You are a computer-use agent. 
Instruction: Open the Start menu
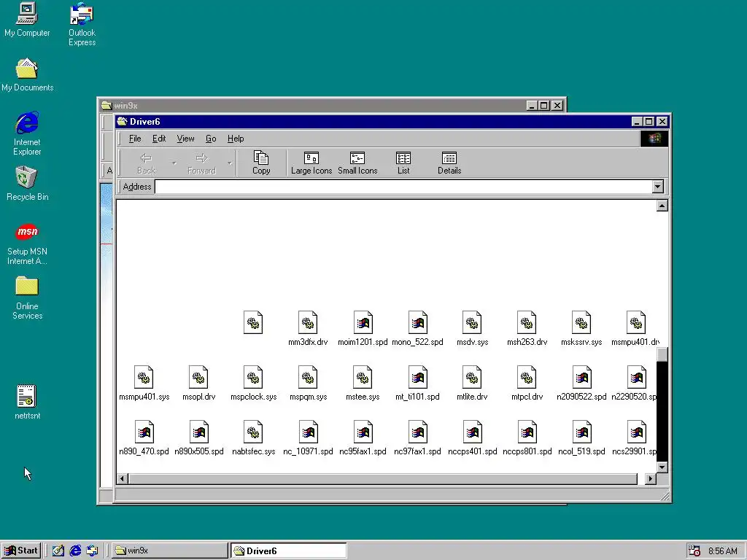click(21, 551)
